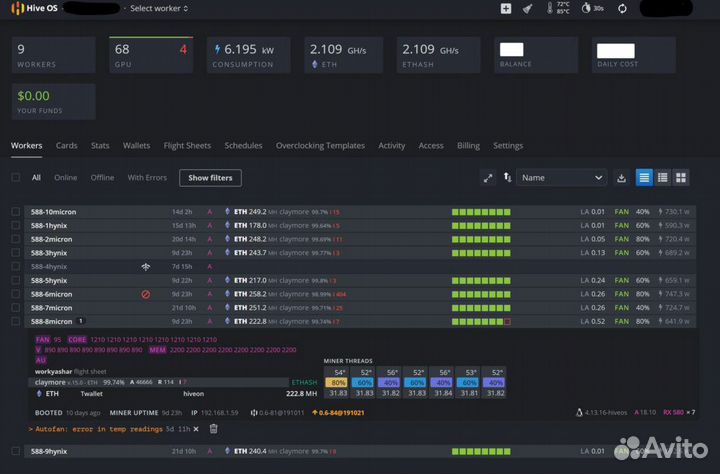Open the Name sort dropdown
The width and height of the screenshot is (720, 474).
point(561,178)
